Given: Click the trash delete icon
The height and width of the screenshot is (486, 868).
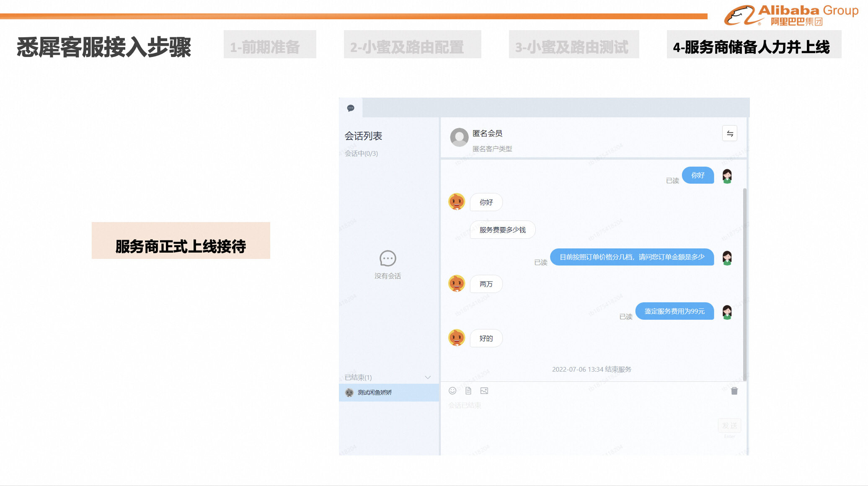Looking at the screenshot, I should pos(734,391).
